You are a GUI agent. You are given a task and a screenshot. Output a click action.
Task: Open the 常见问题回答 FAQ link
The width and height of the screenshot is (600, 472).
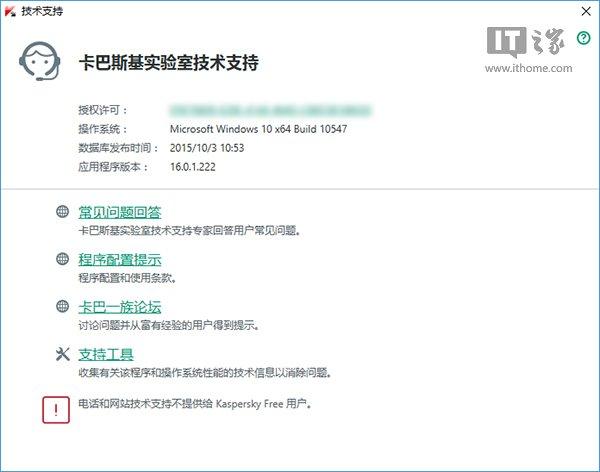[120, 212]
